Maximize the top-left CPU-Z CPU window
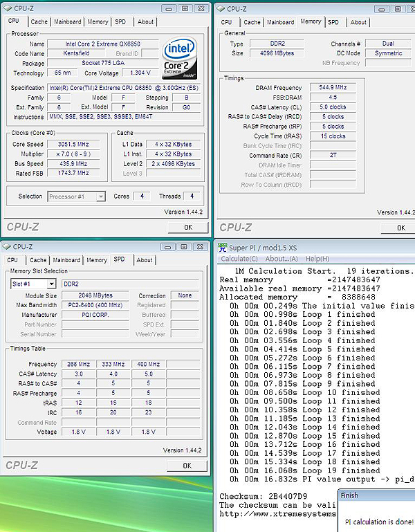 point(185,8)
